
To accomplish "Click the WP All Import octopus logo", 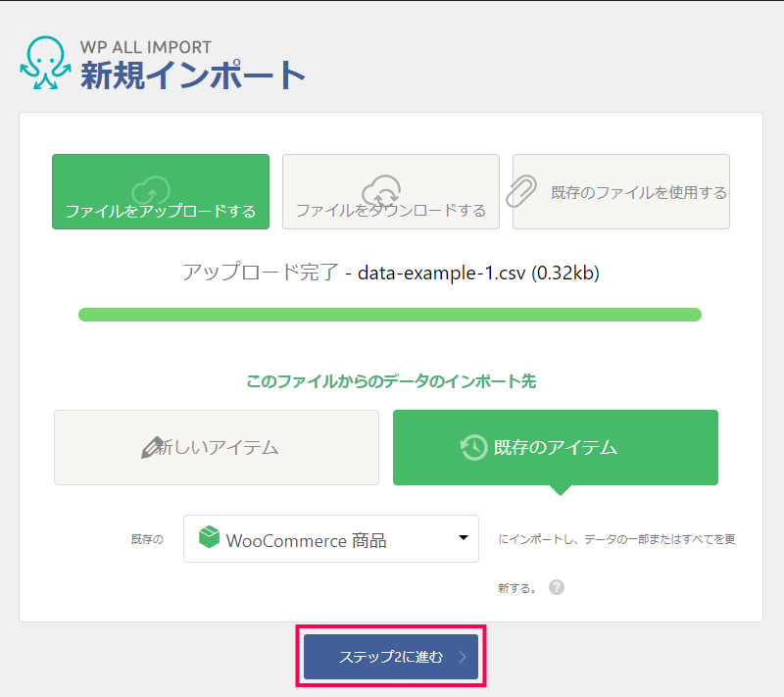I will pyautogui.click(x=45, y=63).
